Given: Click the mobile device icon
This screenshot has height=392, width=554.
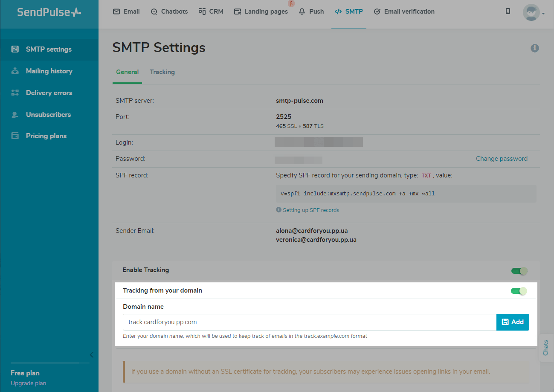Looking at the screenshot, I should (508, 12).
